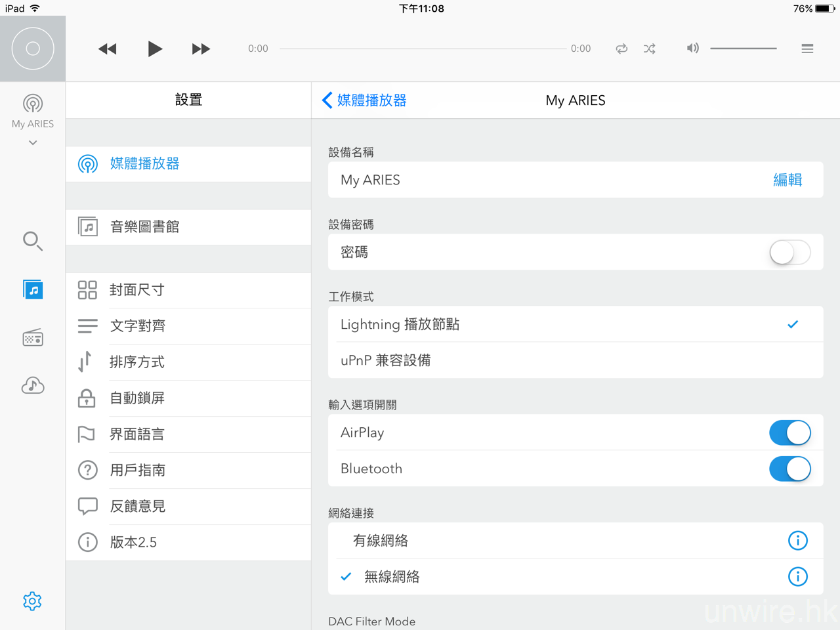Start playback with the play button
840x630 pixels.
pyautogui.click(x=155, y=49)
